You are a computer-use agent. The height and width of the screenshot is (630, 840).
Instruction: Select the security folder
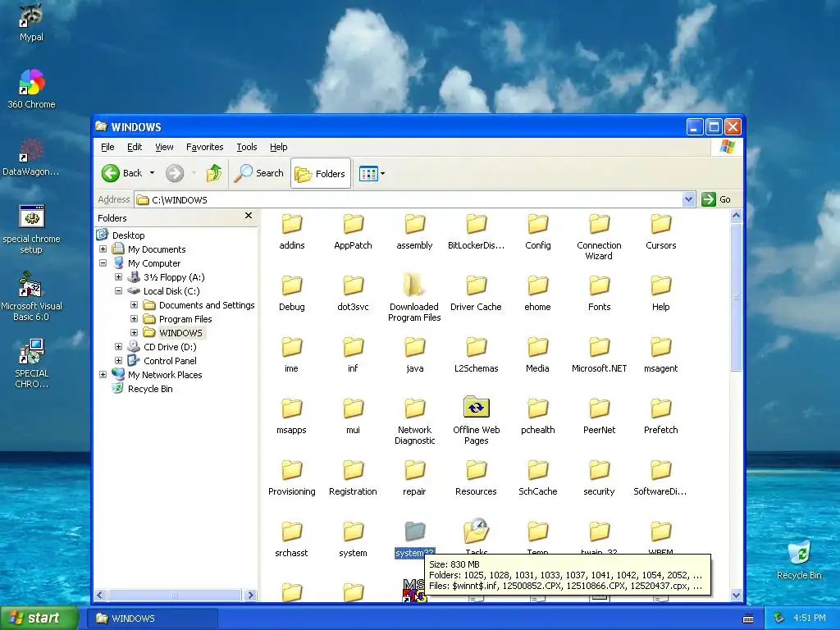coord(599,478)
